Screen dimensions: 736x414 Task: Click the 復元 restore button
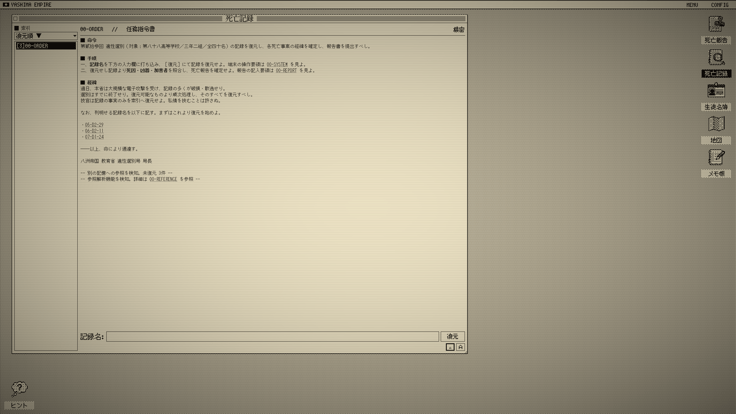[x=452, y=337]
